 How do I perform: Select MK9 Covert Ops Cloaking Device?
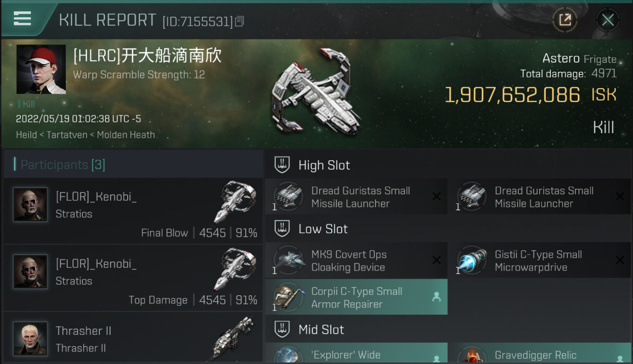point(356,260)
